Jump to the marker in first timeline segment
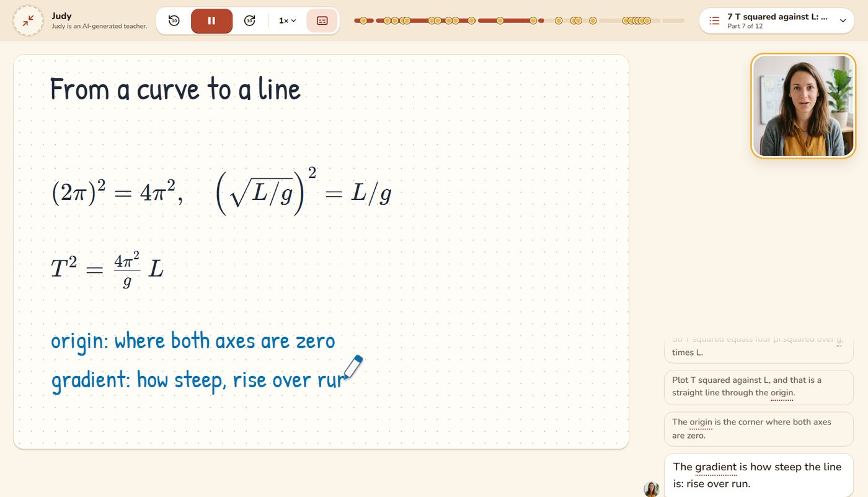 [x=363, y=20]
